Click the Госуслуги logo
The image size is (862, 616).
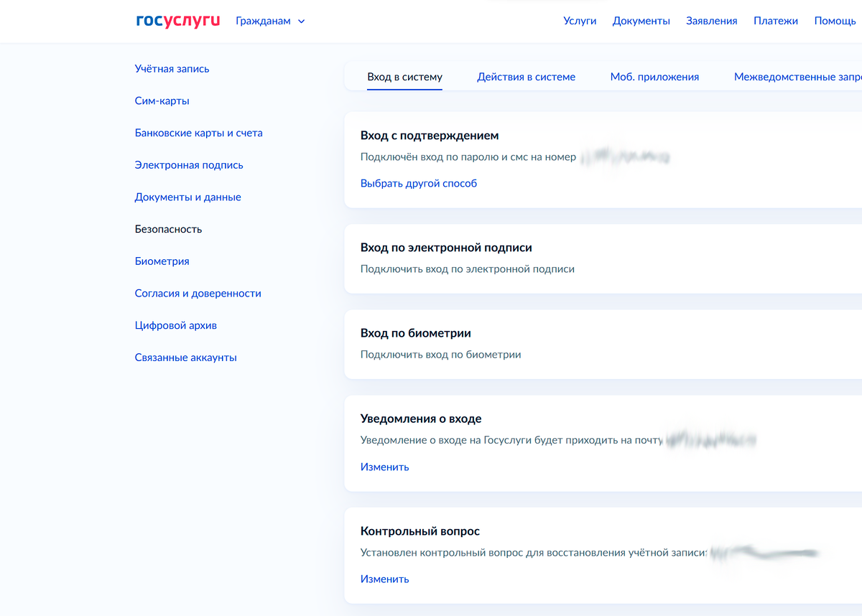click(x=177, y=20)
